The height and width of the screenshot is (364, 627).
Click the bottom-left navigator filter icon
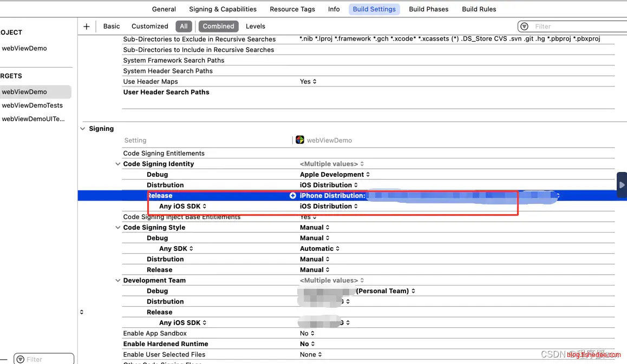click(20, 359)
